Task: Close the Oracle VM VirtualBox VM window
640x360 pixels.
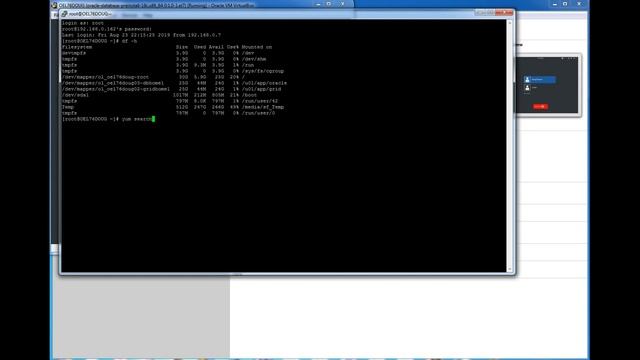Action: tap(343, 4)
